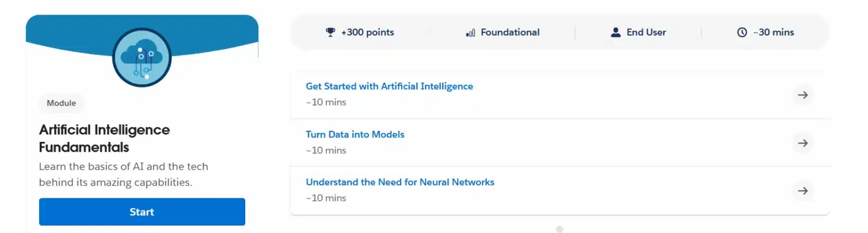Click the Foundational level bars icon

(x=470, y=33)
